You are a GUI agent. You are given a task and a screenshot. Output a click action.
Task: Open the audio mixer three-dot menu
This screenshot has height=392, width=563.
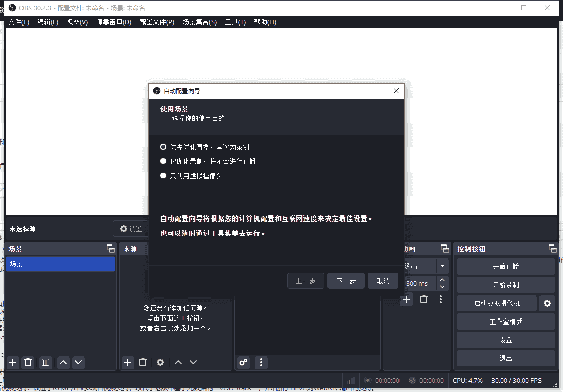pyautogui.click(x=261, y=362)
